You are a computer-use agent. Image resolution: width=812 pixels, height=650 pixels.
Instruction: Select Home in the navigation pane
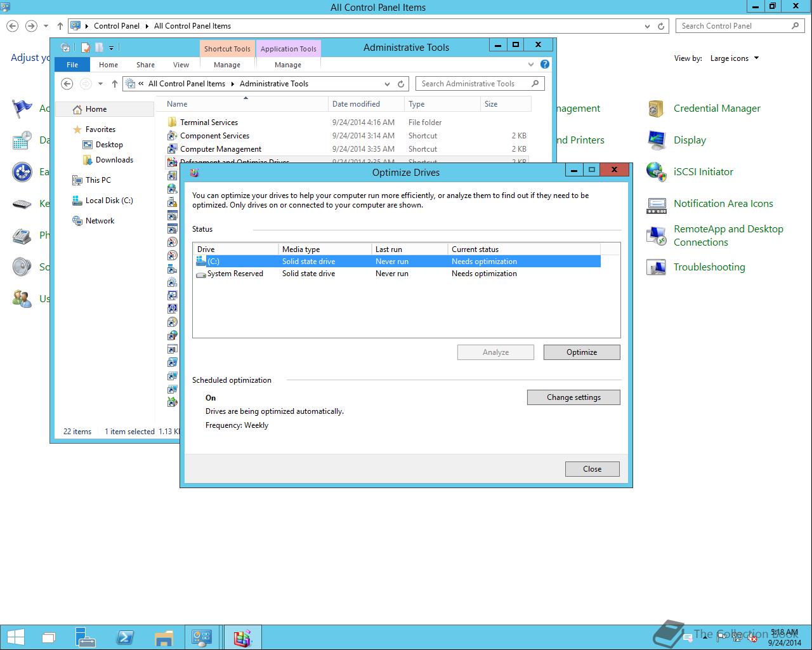(x=105, y=109)
